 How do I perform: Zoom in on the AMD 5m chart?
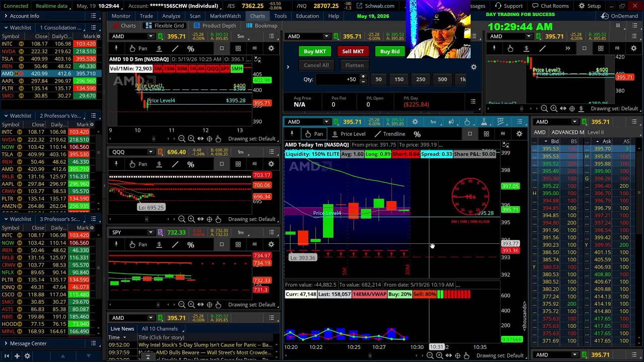tap(191, 139)
